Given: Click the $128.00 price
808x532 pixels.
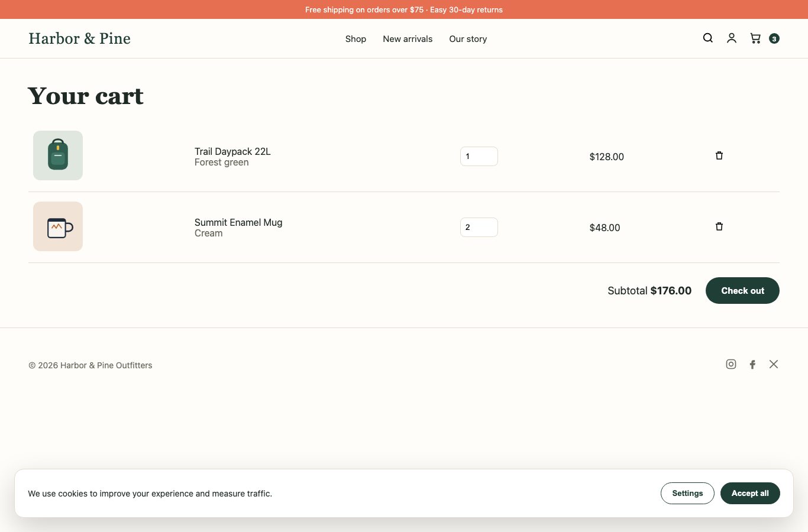Looking at the screenshot, I should click(607, 157).
